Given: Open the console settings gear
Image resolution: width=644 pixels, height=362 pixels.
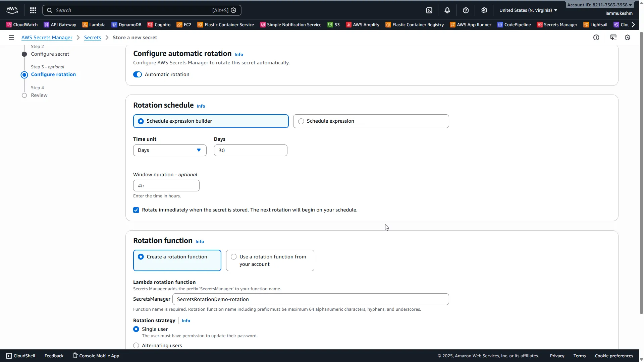Looking at the screenshot, I should [x=484, y=10].
